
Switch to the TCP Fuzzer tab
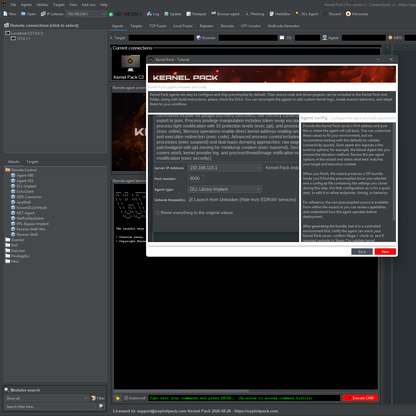pos(158,26)
